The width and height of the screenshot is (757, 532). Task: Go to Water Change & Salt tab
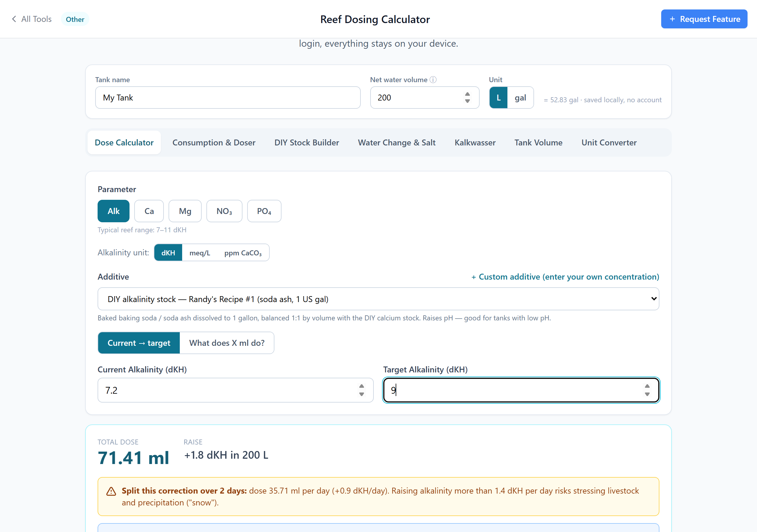pyautogui.click(x=397, y=143)
